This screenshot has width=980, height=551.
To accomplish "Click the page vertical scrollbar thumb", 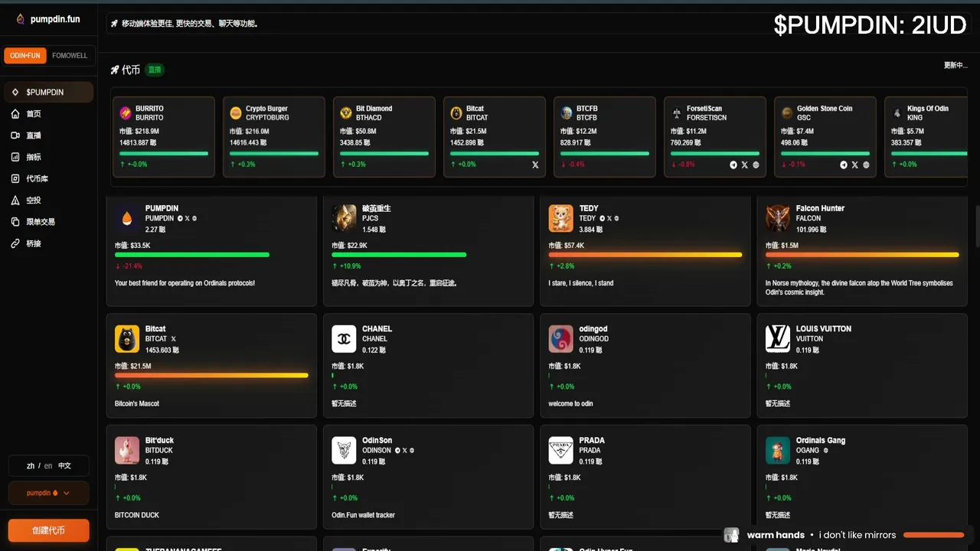I will tap(977, 226).
